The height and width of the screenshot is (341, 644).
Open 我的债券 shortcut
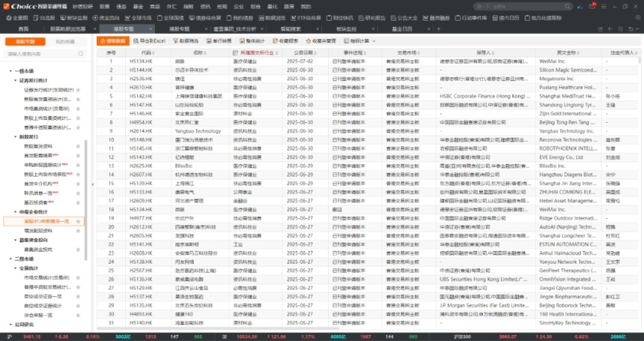click(x=240, y=18)
